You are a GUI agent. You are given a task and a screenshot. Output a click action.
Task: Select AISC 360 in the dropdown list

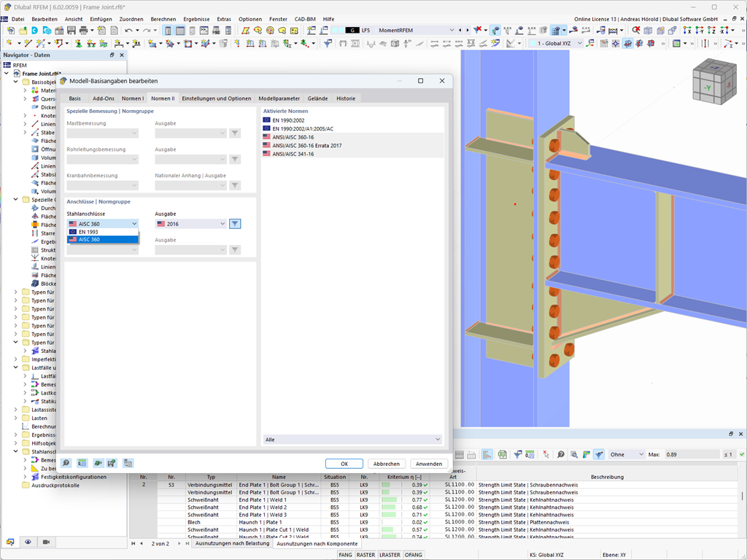click(103, 239)
